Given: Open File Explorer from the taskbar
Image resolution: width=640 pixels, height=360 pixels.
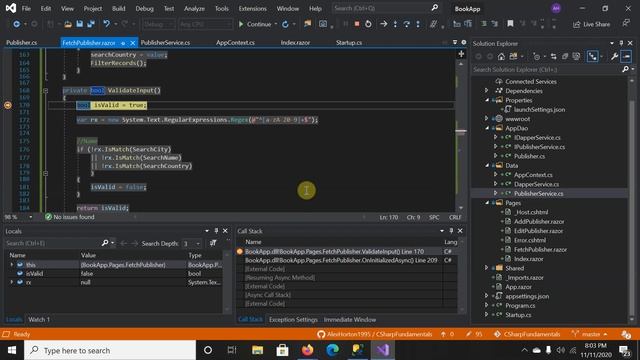Looking at the screenshot, I should (x=258, y=350).
